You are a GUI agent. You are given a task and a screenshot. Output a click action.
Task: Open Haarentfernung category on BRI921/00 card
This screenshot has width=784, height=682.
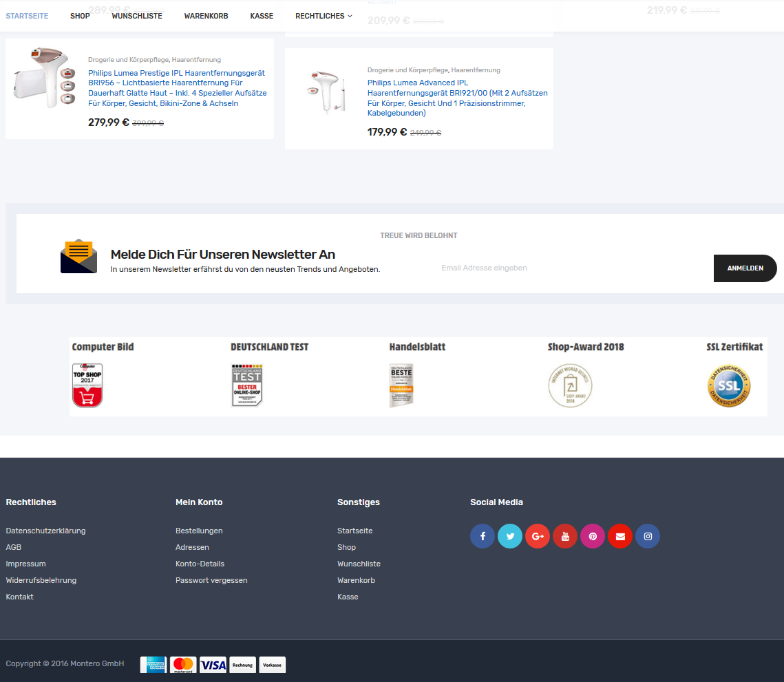click(476, 70)
